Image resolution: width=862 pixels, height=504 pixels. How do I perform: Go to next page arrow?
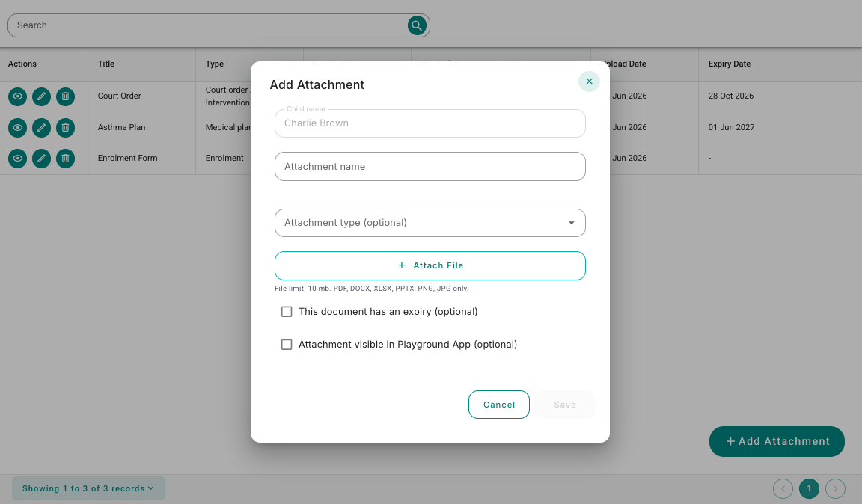(x=835, y=488)
